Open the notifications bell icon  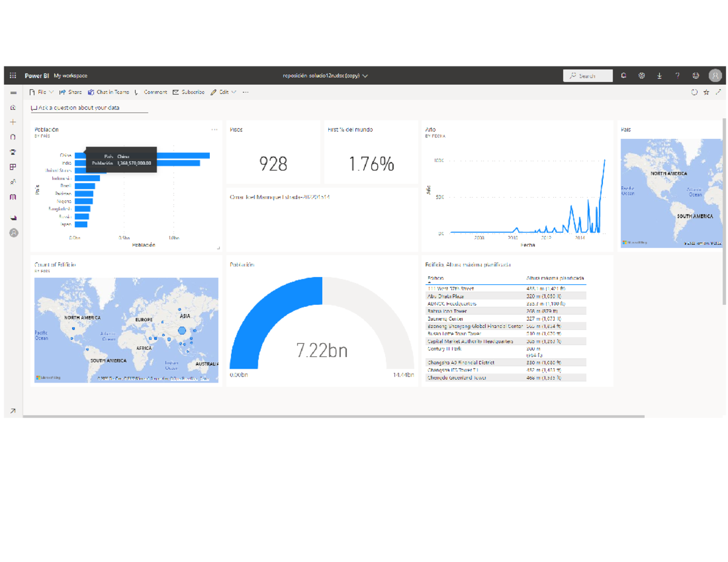[624, 75]
